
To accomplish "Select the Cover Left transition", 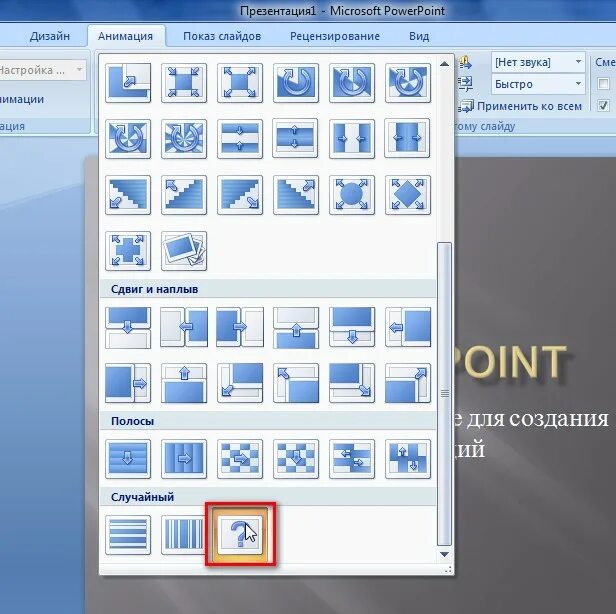I will (408, 327).
